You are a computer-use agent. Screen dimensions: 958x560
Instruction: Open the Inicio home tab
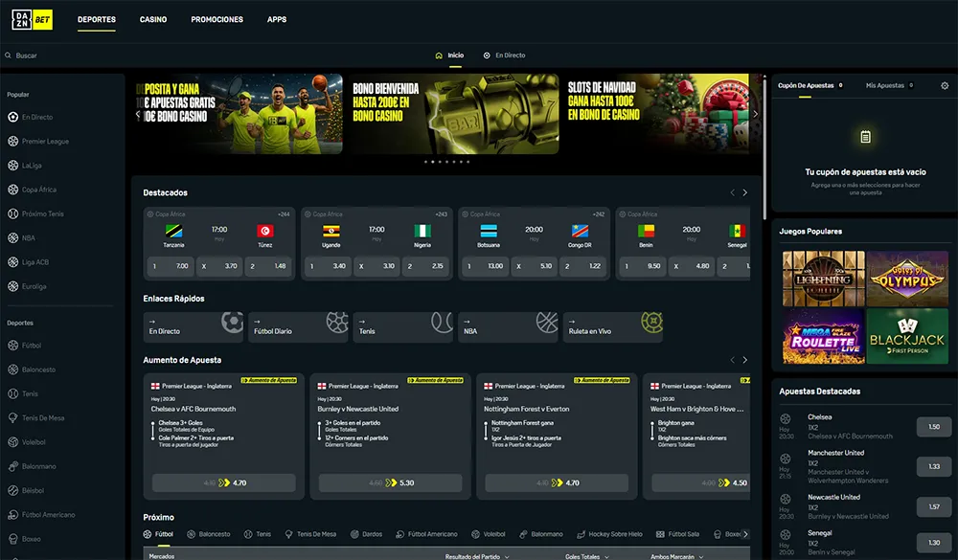click(449, 56)
